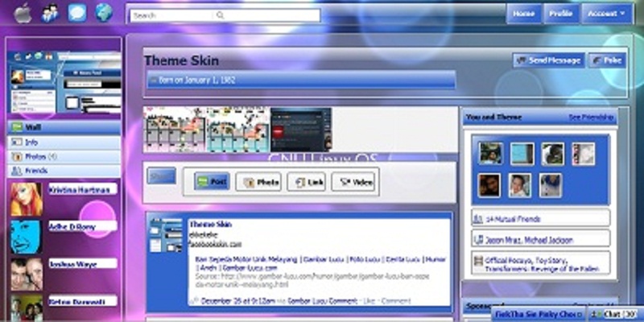Viewport: 644px width, 322px height.
Task: Open first avatar in bottom mutual row
Action: [489, 185]
